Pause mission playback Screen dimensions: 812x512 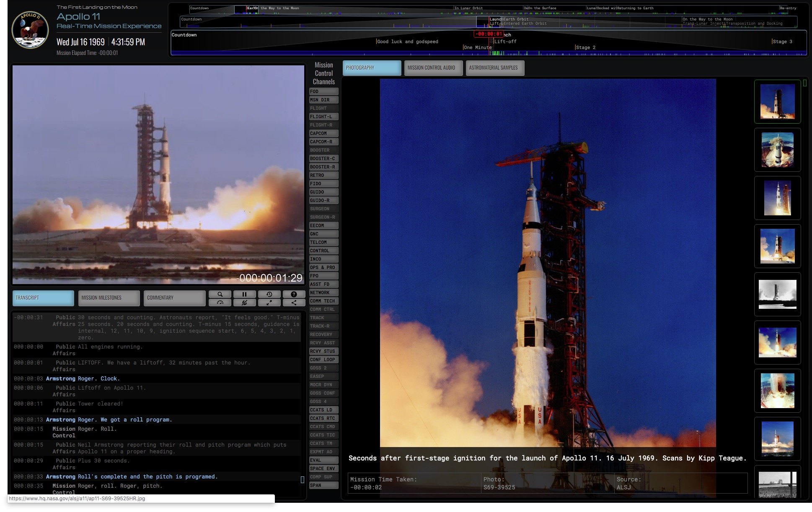coord(244,294)
